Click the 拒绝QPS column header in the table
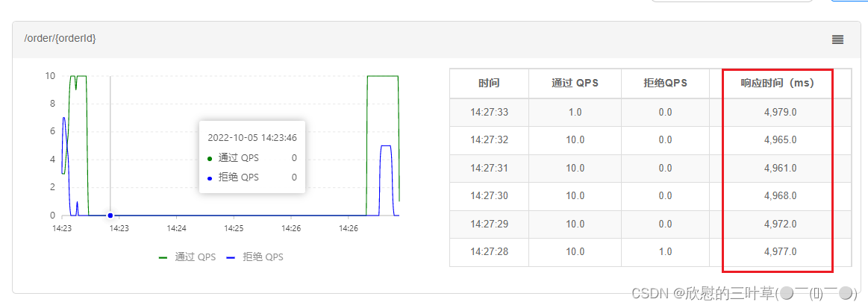The height and width of the screenshot is (308, 868). point(665,84)
